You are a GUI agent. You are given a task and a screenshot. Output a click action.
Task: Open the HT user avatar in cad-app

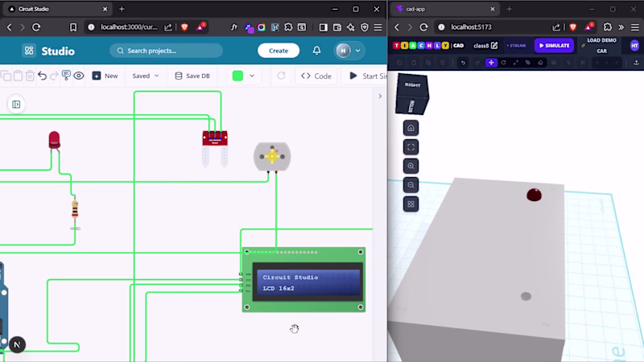point(634,46)
